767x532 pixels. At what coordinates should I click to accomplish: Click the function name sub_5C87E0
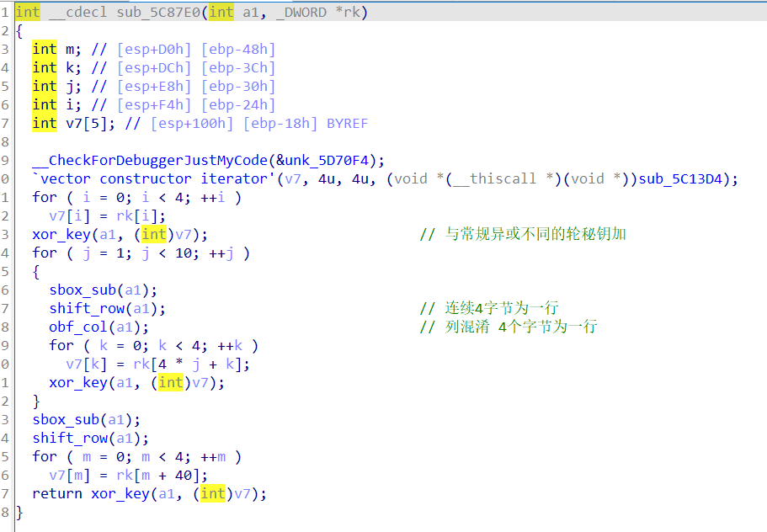[158, 12]
